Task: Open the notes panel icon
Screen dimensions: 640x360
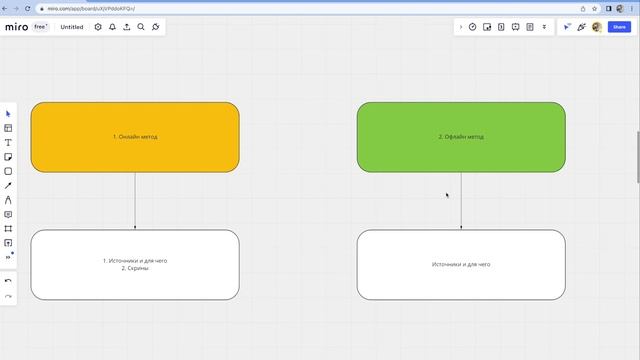Action: pyautogui.click(x=530, y=27)
